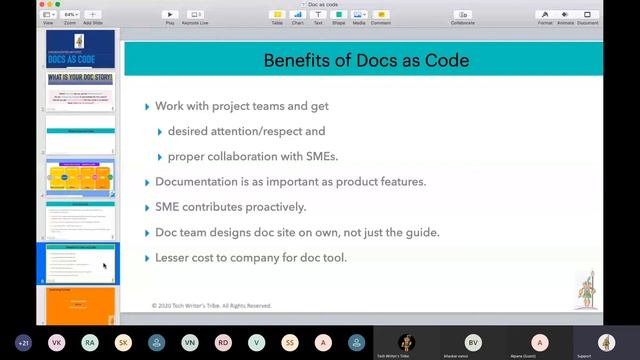
Task: Open the Media dropdown
Action: click(x=359, y=15)
